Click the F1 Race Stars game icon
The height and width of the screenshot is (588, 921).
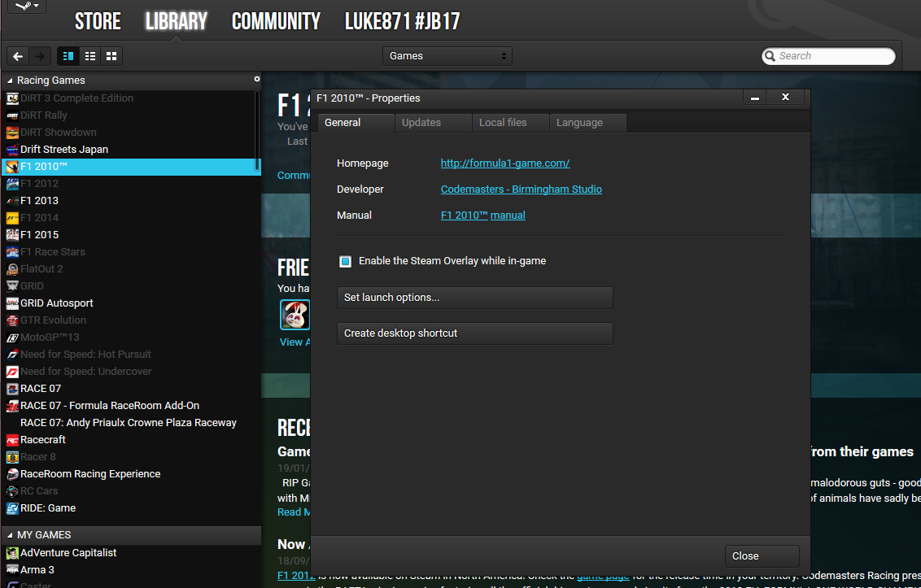pyautogui.click(x=12, y=251)
